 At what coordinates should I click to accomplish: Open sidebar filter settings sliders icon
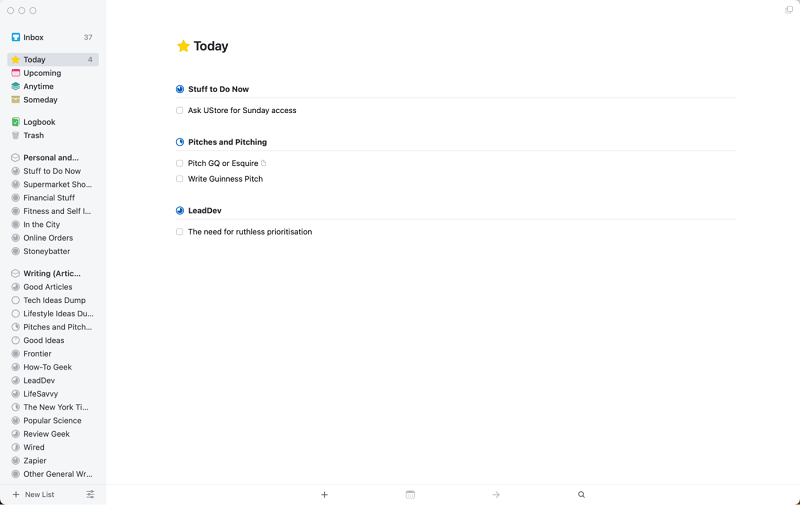pos(90,494)
